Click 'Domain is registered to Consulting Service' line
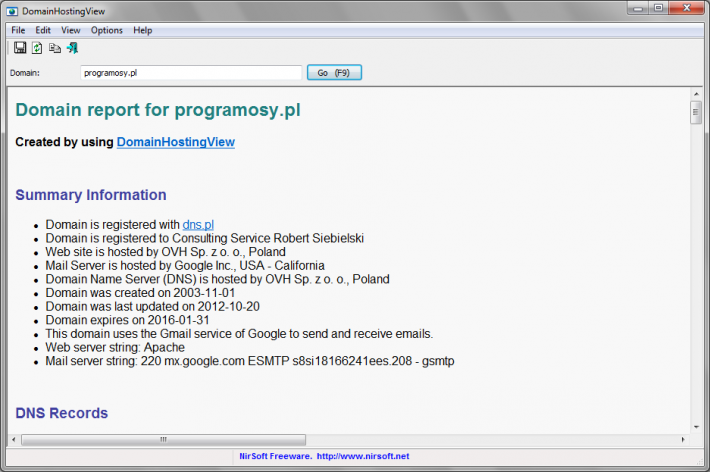Viewport: 710px width, 472px height. pos(205,238)
